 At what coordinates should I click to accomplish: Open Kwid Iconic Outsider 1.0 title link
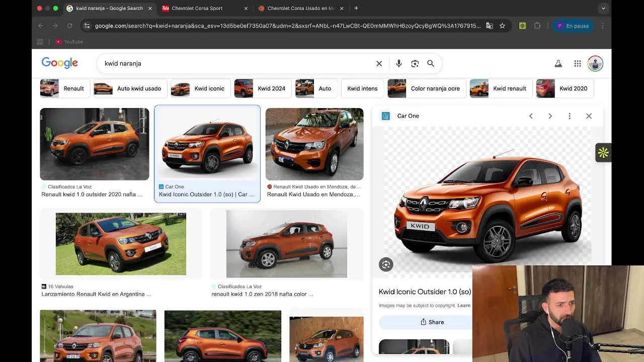(x=425, y=292)
